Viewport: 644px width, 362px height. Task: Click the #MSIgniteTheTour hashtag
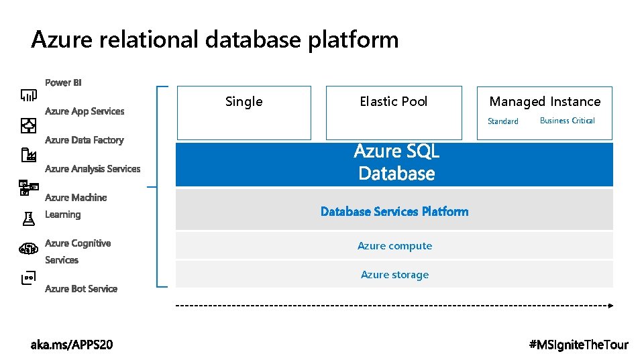pyautogui.click(x=579, y=345)
